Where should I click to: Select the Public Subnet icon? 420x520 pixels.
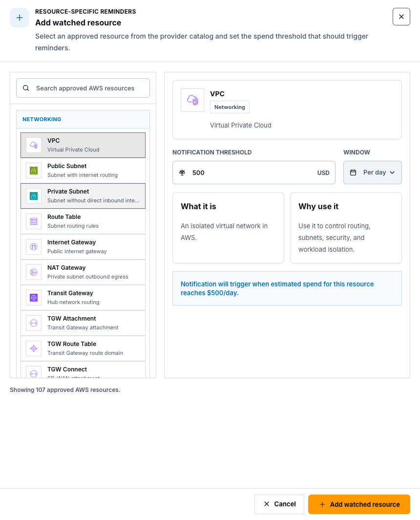click(x=34, y=171)
